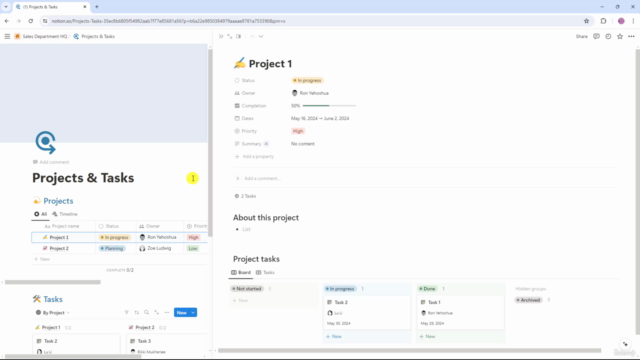Expand the New button dropdown arrow

[193, 313]
